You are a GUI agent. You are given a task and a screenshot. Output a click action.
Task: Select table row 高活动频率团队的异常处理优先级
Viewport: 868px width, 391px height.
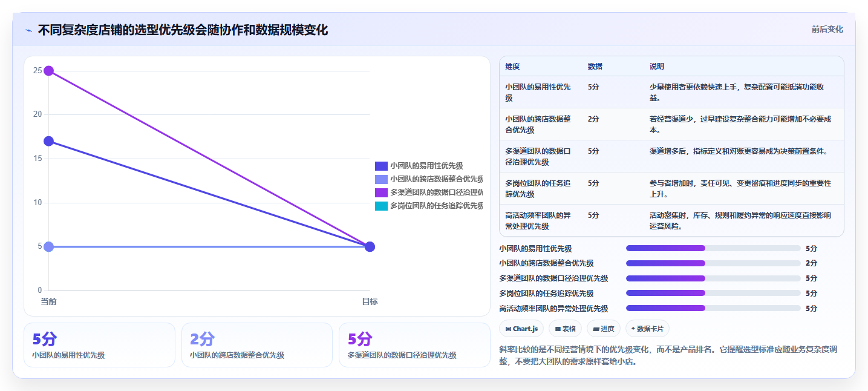671,220
